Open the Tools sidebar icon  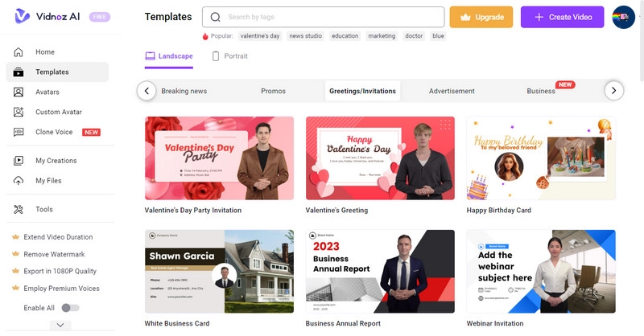pos(19,209)
